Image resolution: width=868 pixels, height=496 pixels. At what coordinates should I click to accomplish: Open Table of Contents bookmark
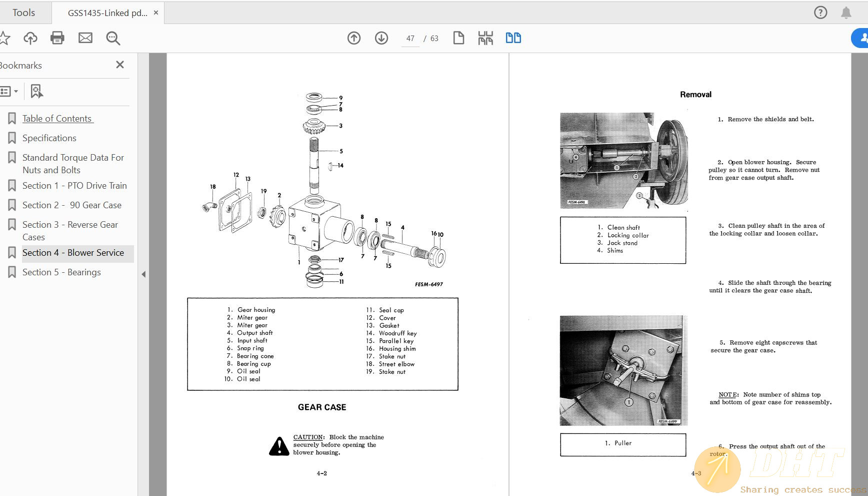pos(57,119)
